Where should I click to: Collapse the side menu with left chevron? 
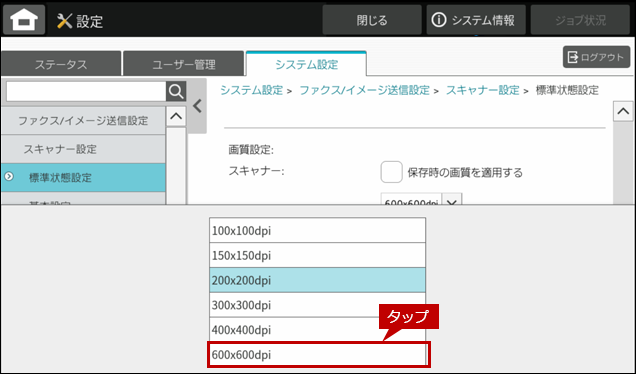(x=197, y=106)
